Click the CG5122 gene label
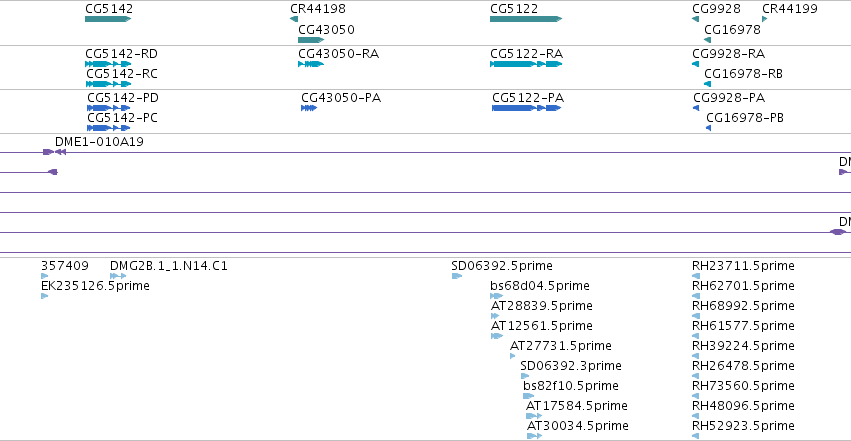This screenshot has height=441, width=851. pyautogui.click(x=514, y=9)
